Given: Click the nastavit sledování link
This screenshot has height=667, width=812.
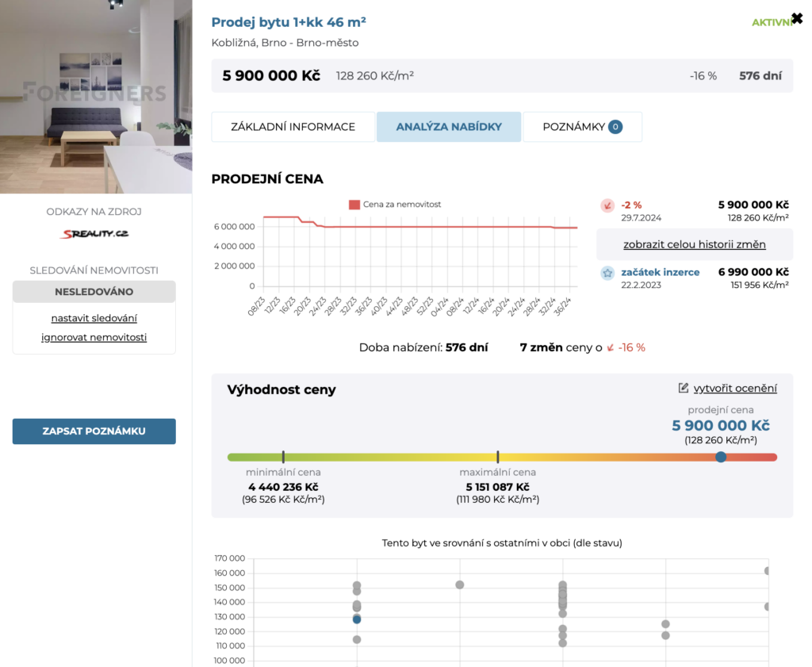Looking at the screenshot, I should pos(94,318).
